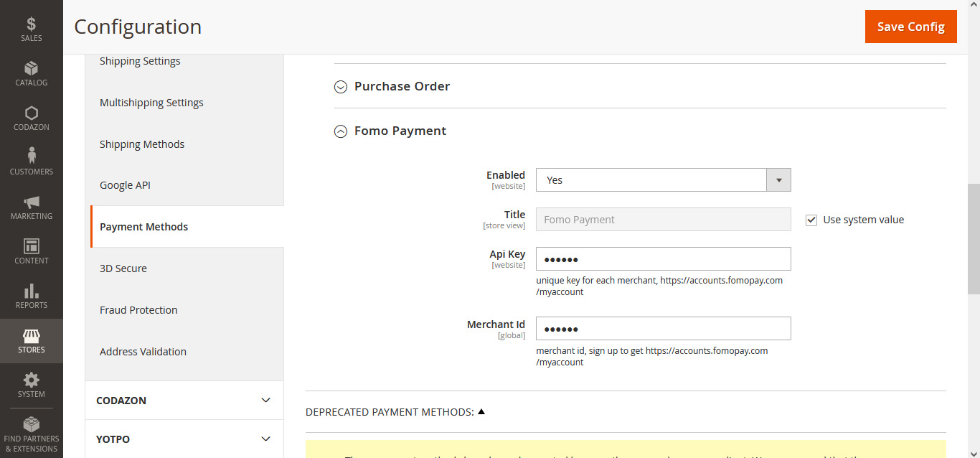The width and height of the screenshot is (980, 458).
Task: Select Shipping Methods in sidebar
Action: coord(142,144)
